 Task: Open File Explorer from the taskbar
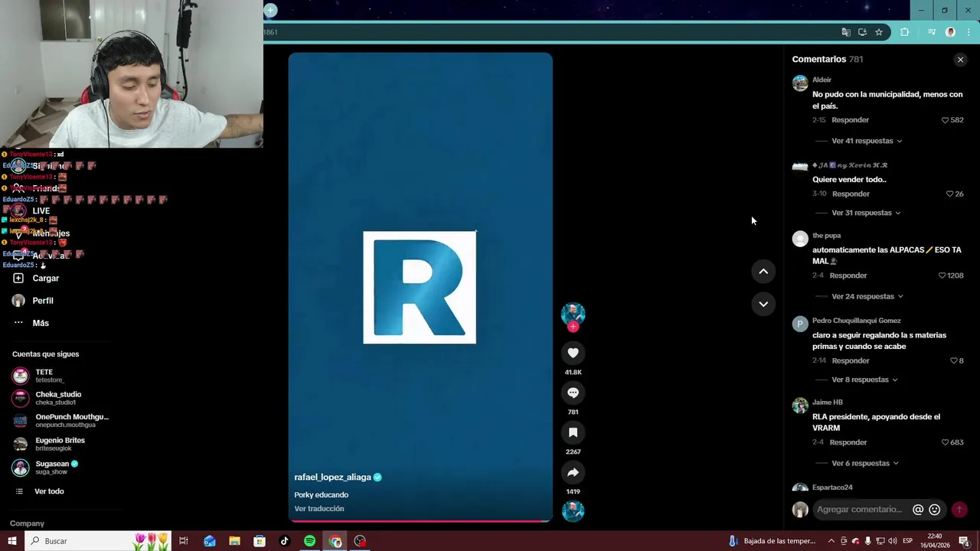tap(234, 541)
